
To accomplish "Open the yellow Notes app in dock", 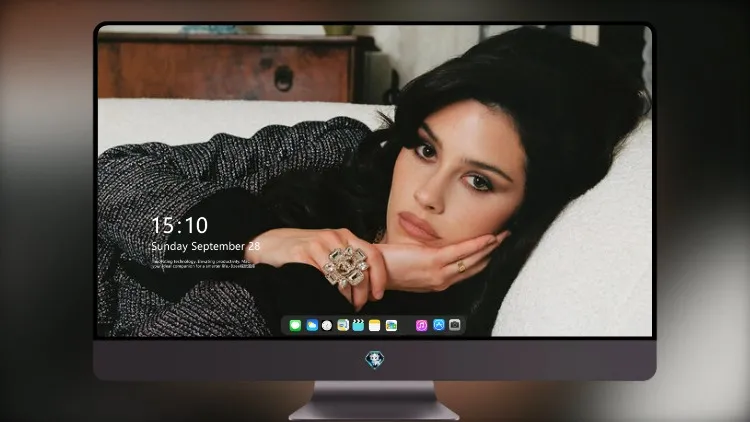I will [375, 326].
